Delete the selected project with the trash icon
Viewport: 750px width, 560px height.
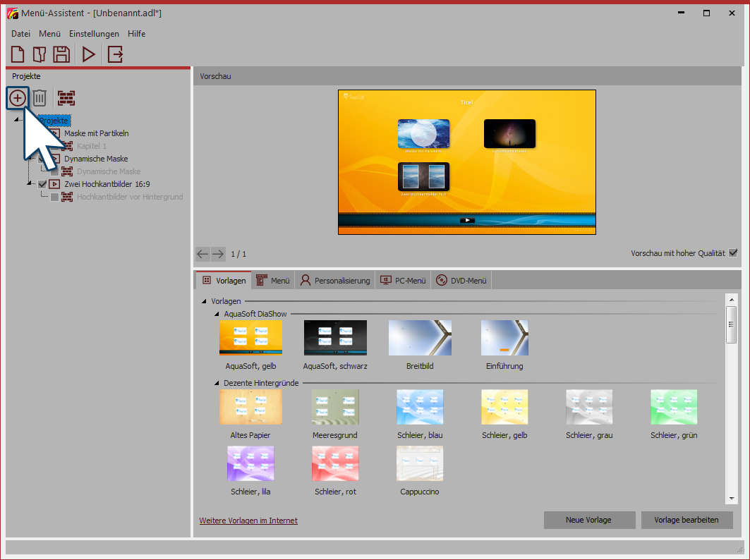[x=40, y=98]
